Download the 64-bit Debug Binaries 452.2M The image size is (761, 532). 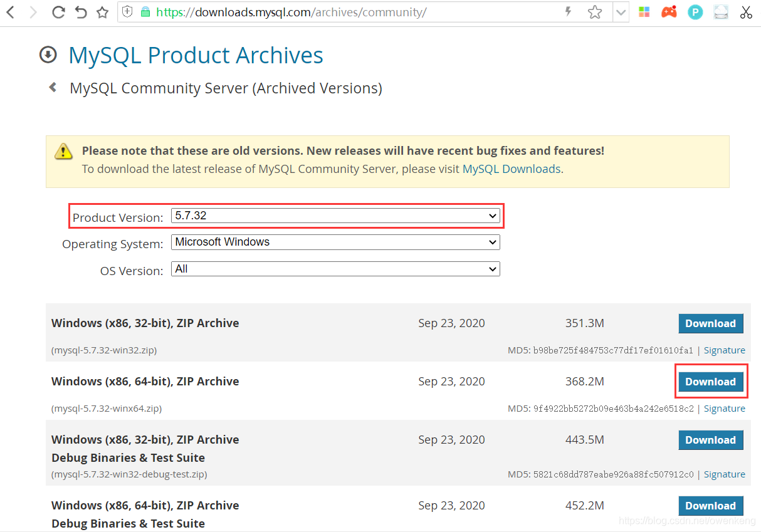(x=711, y=506)
